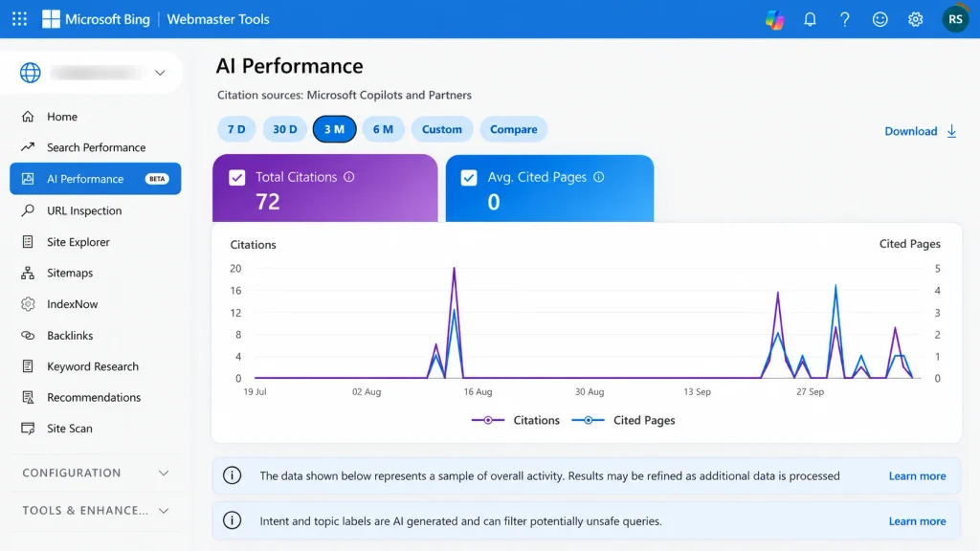Image resolution: width=980 pixels, height=551 pixels.
Task: Click the blurred site name field
Action: pyautogui.click(x=96, y=73)
